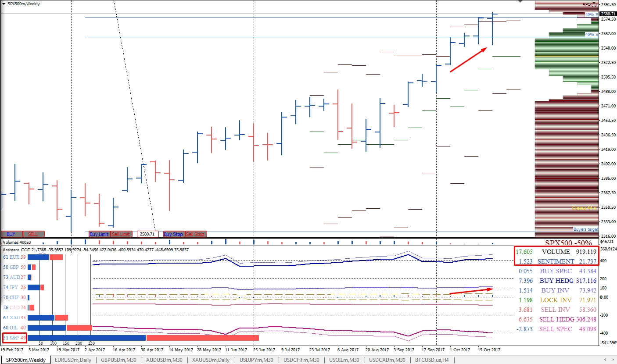Click the red S&P short-position bar
Image resolution: width=617 pixels, height=364 pixels.
(203, 338)
